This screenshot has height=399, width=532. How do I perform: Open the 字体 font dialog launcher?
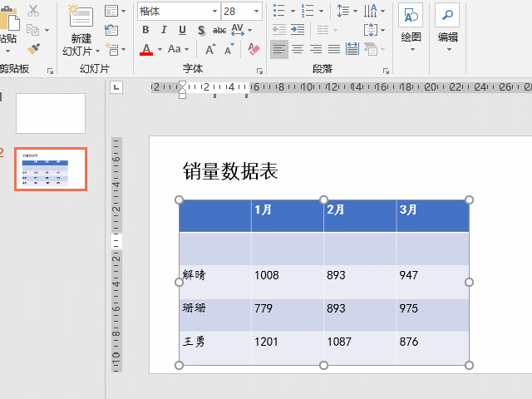point(259,71)
